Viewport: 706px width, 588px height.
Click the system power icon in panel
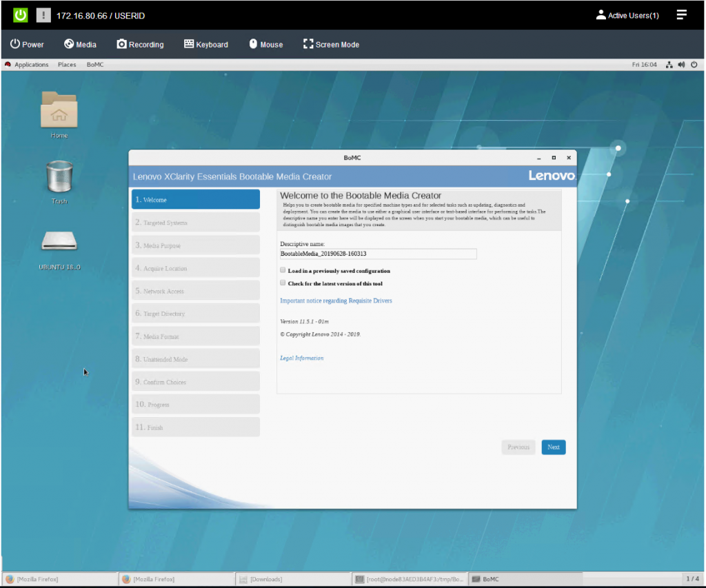coord(694,64)
